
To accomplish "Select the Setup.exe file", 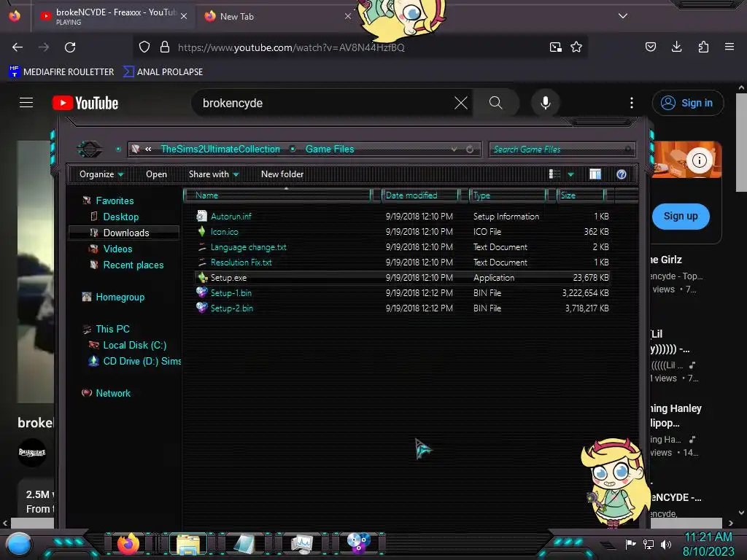I will click(403, 278).
